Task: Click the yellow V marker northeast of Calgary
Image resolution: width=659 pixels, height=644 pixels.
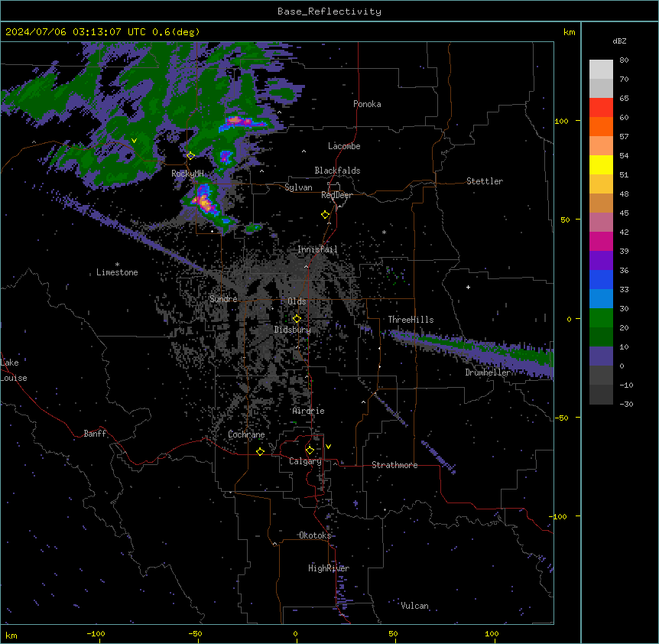Action: click(328, 447)
